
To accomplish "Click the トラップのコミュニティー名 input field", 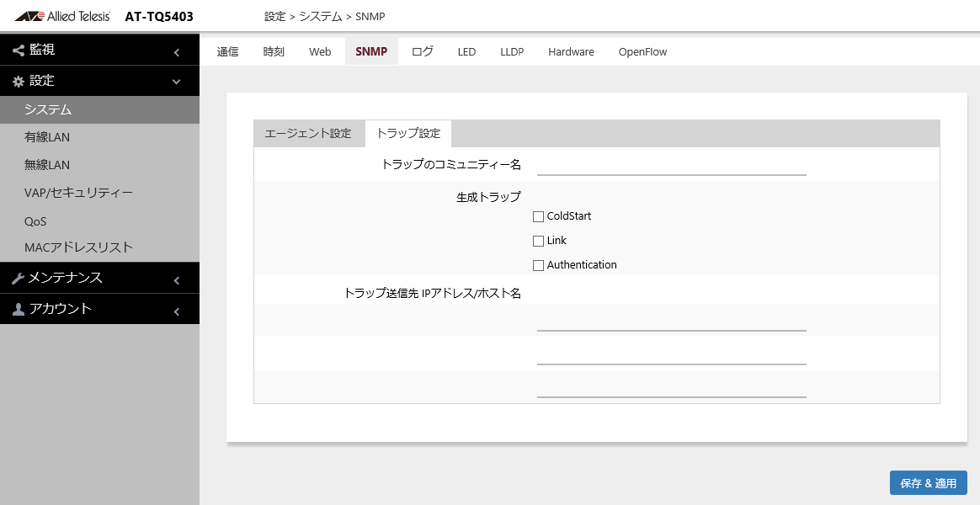I will (671, 165).
